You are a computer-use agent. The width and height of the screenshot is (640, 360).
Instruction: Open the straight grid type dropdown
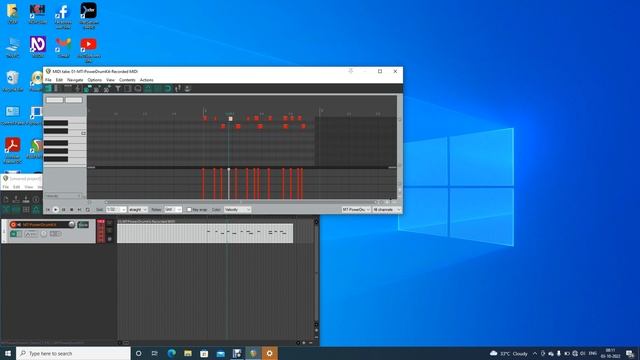(138, 210)
